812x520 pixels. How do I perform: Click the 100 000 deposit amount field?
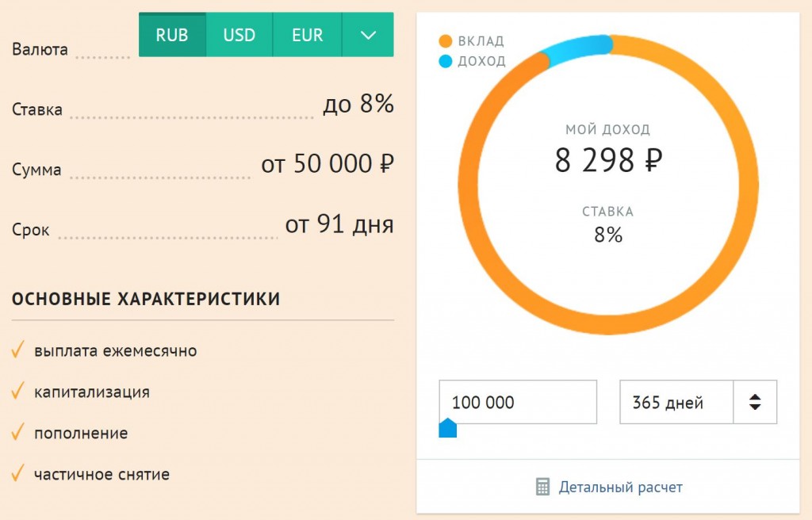(x=517, y=402)
